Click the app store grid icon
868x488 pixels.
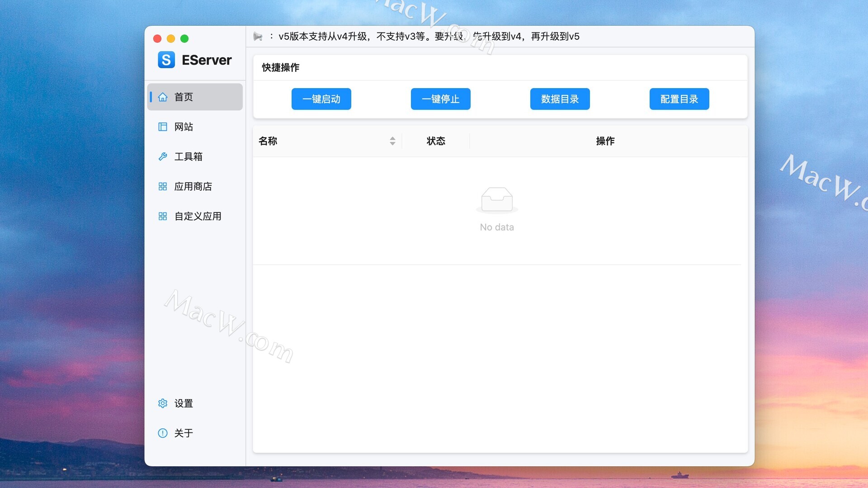tap(163, 187)
